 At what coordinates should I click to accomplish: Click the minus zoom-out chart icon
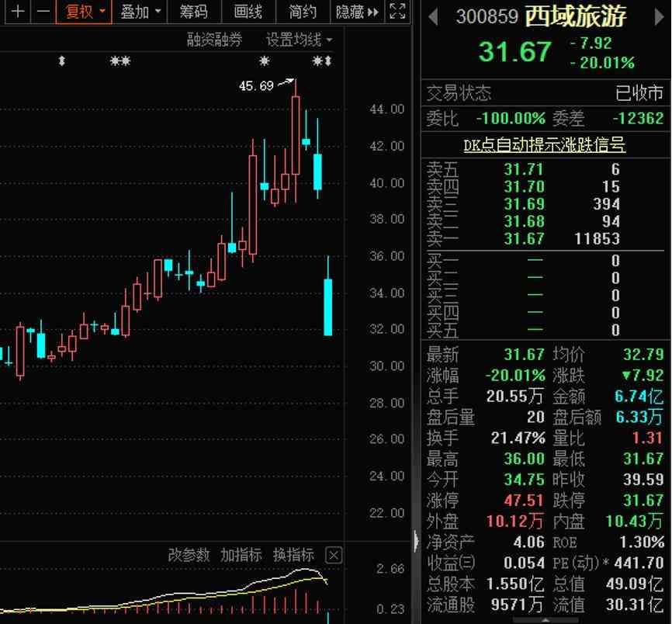tap(43, 12)
